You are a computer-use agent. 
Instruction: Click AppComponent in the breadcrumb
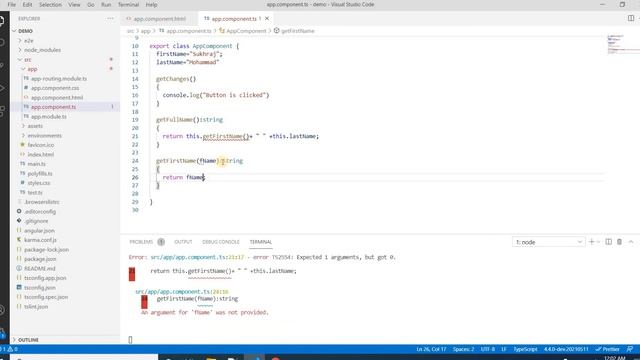[246, 31]
